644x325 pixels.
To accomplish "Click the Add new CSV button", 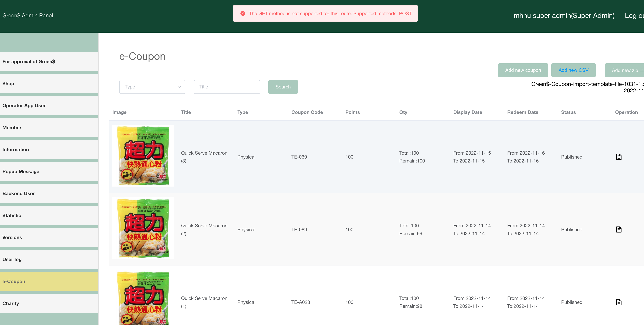I will 573,70.
